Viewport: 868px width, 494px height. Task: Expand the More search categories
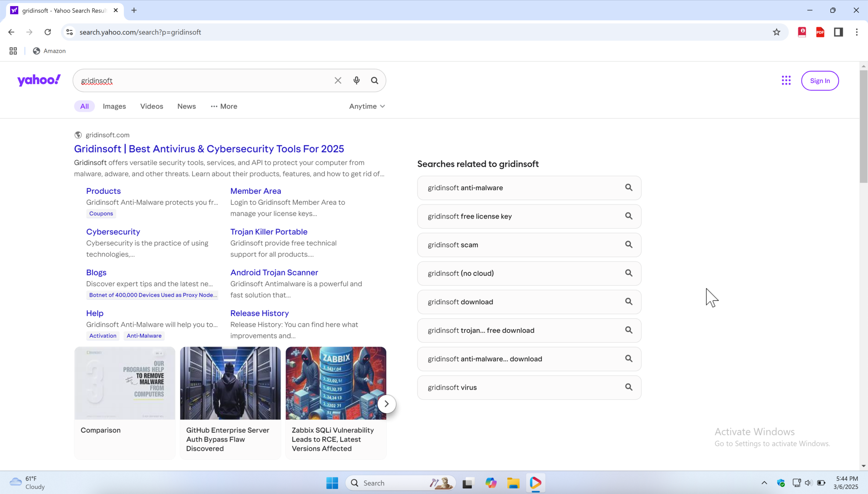[224, 106]
